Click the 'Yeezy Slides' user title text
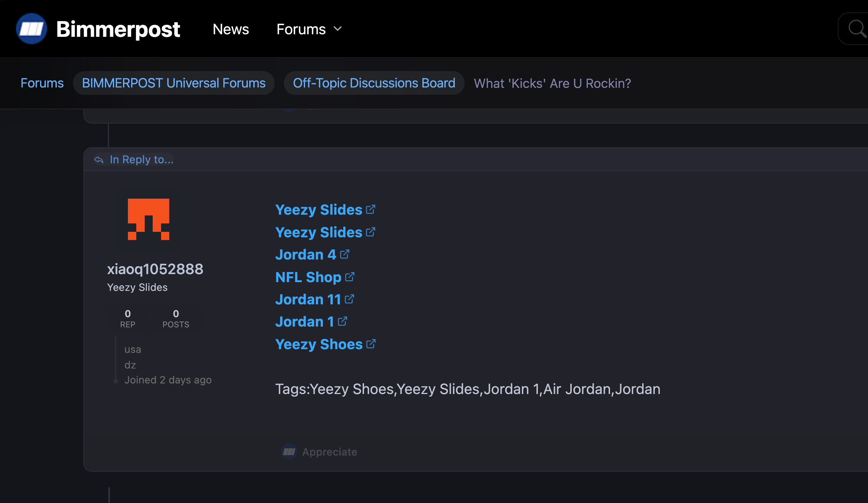868x503 pixels. 137,287
